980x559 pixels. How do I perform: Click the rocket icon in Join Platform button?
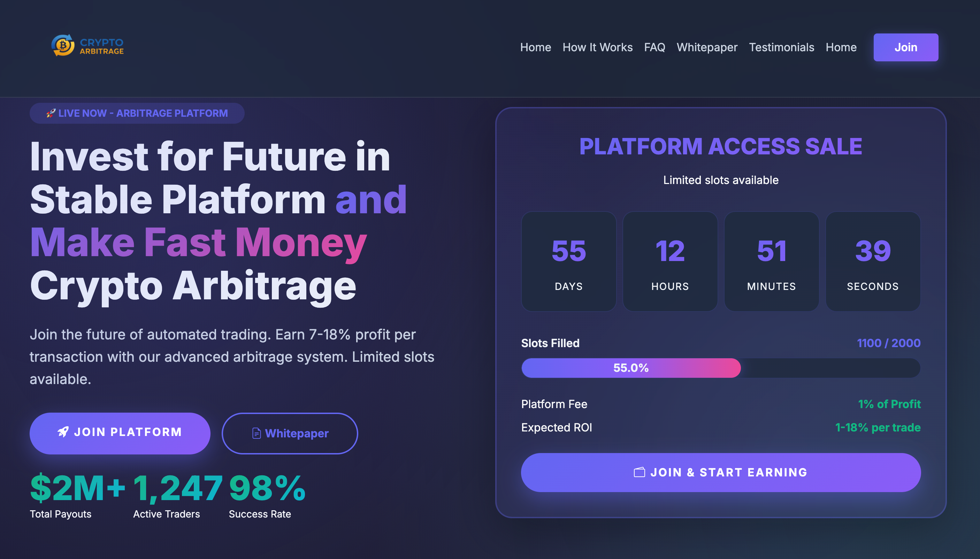coord(63,432)
